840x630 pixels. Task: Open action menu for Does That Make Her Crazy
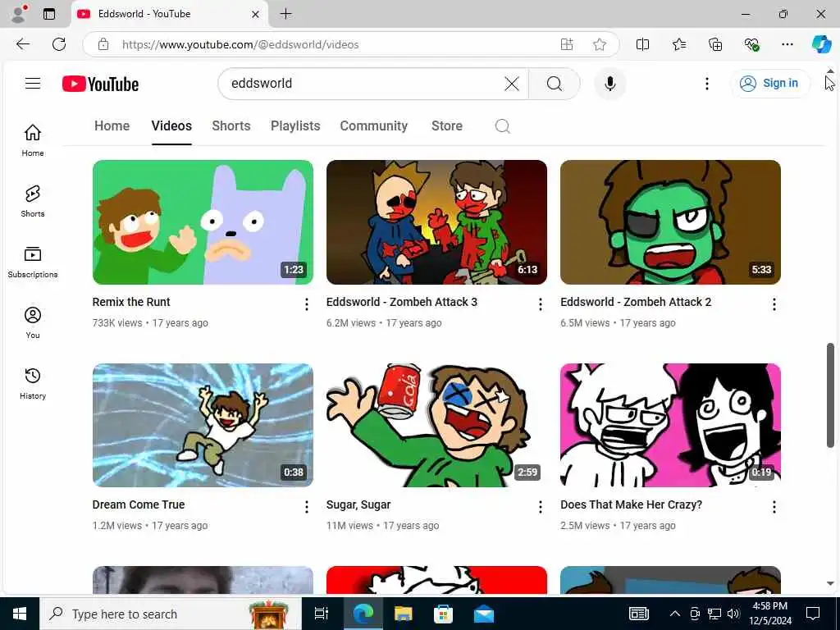click(x=774, y=507)
